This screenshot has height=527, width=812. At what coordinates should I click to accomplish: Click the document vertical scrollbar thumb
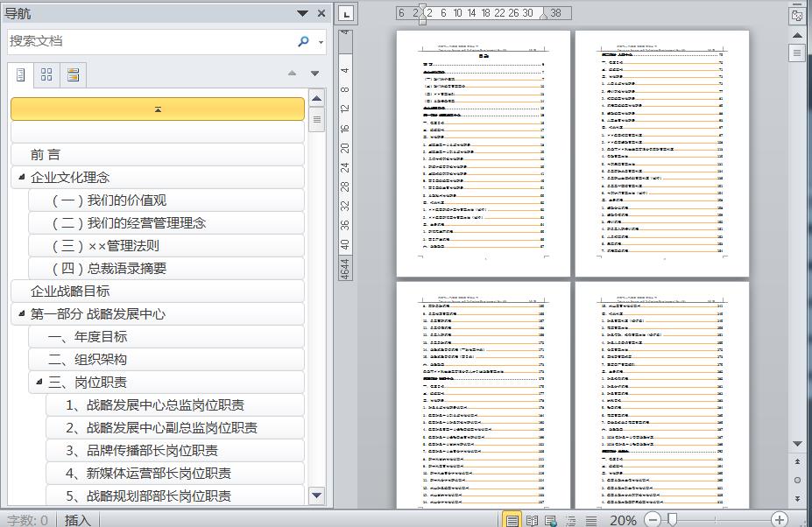click(x=797, y=53)
